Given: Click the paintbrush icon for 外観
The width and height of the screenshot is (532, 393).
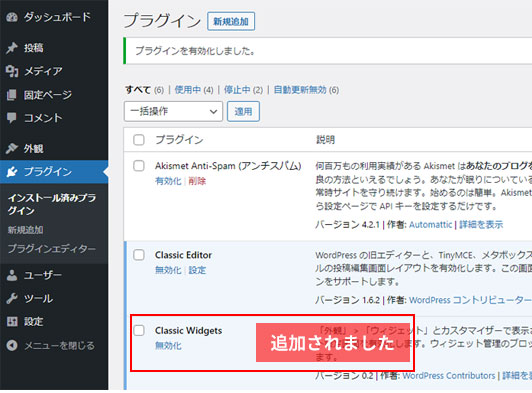Looking at the screenshot, I should tap(12, 148).
